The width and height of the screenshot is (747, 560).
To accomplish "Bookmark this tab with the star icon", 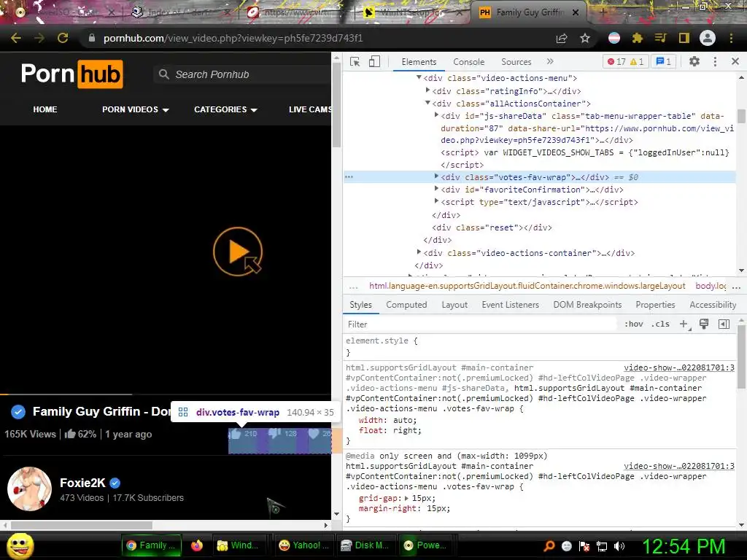I will coord(585,38).
